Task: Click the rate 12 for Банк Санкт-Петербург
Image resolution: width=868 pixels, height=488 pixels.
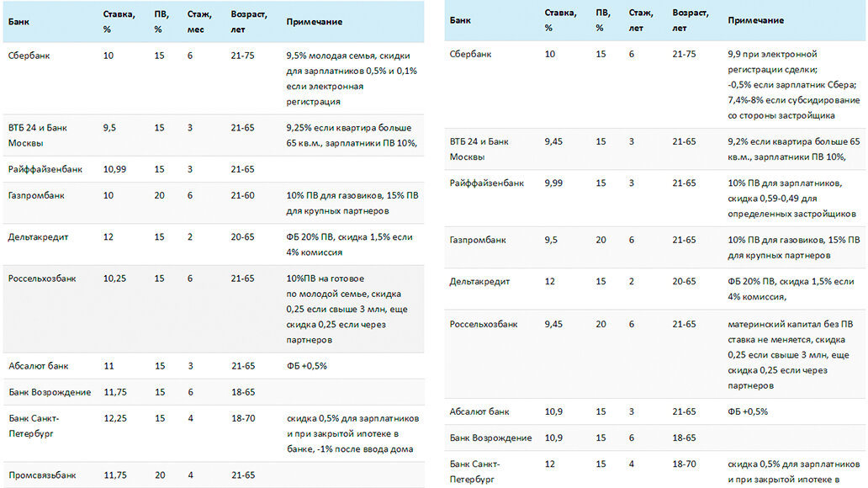Action: tap(550, 464)
